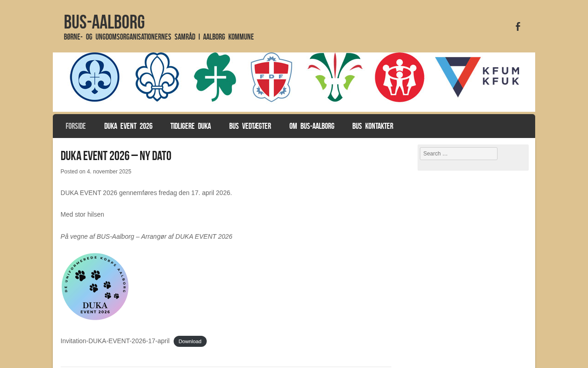Open the BUS Kontakter menu item
588x368 pixels.
(x=373, y=126)
